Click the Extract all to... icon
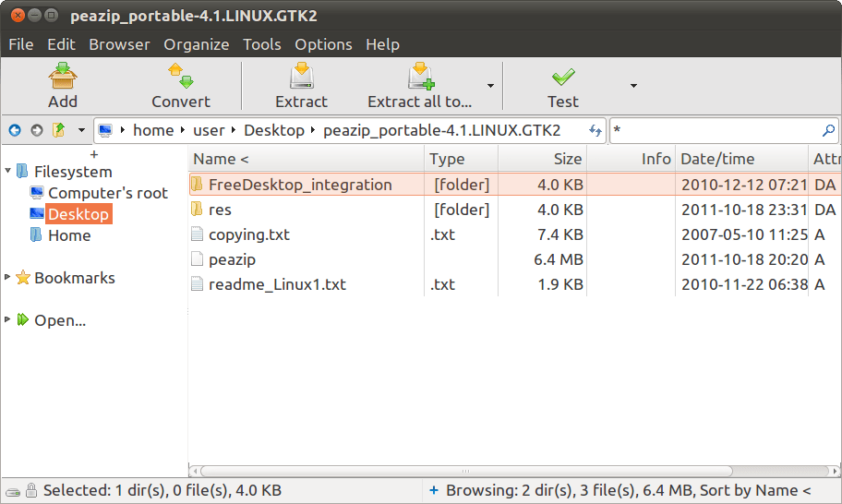842x504 pixels. pyautogui.click(x=420, y=76)
